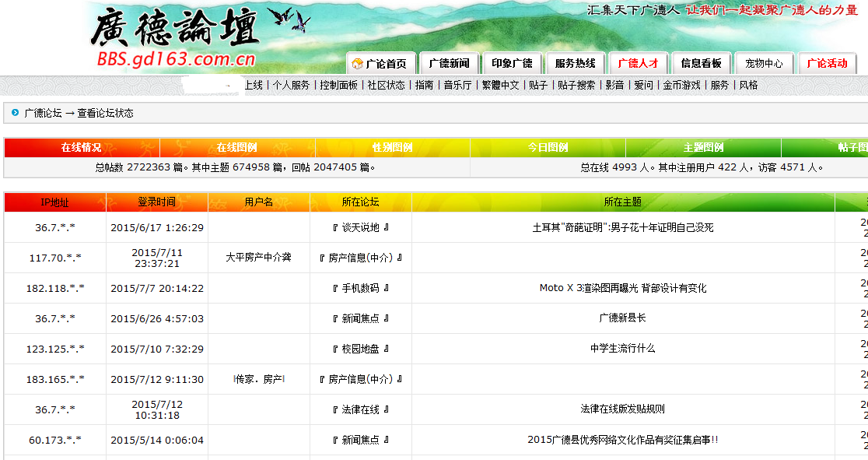Go to the 广德人才 tab
The width and height of the screenshot is (868, 460).
[639, 63]
